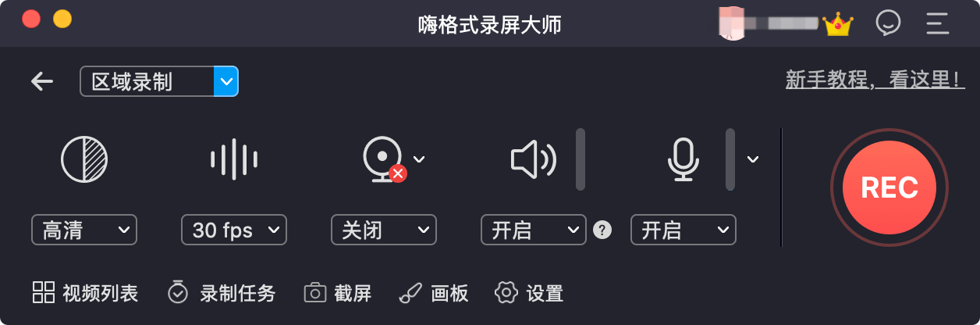Click the half-shaded video quality icon
The height and width of the screenshot is (325, 980).
point(84,159)
